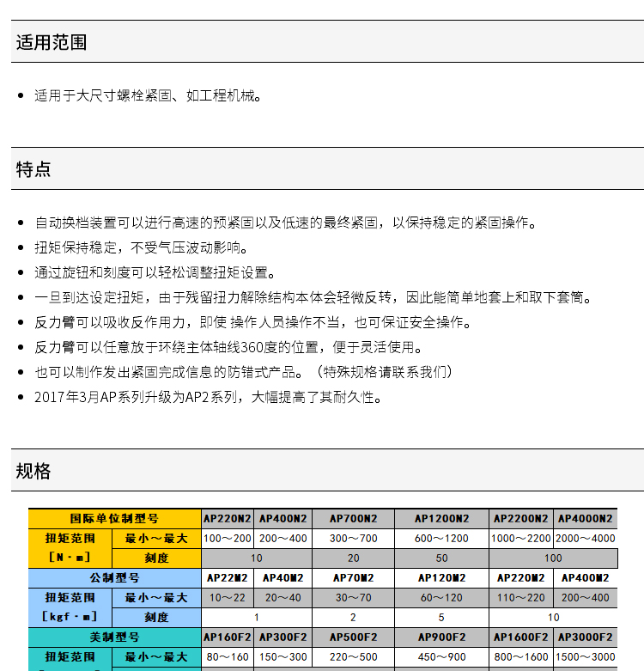
Task: Click the AP1600F2 model cell
Action: [521, 637]
